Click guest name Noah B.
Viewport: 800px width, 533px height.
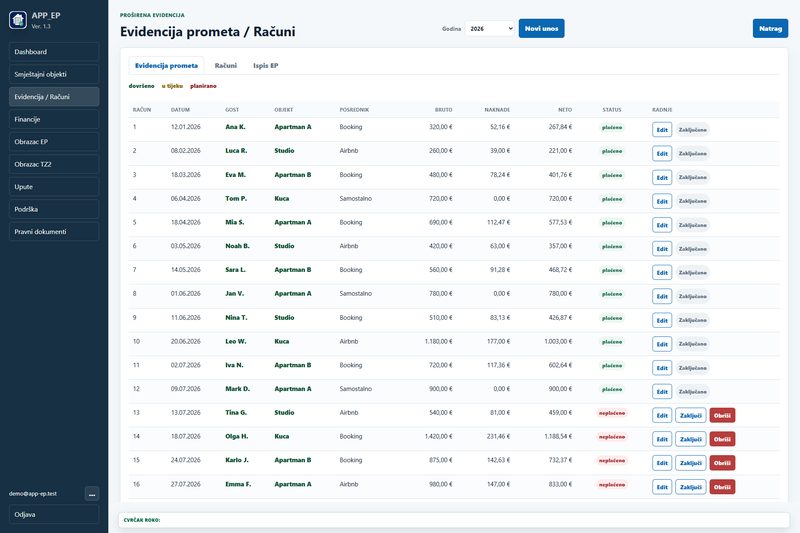237,246
